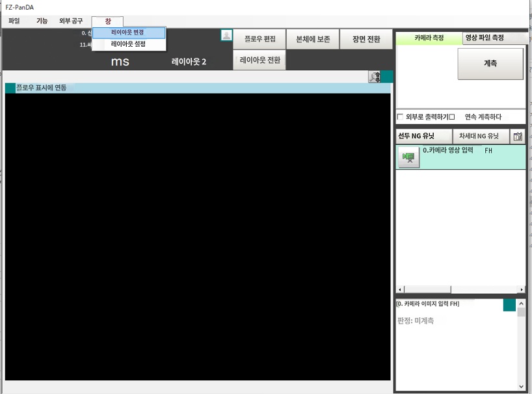The height and width of the screenshot is (394, 532).
Task: Click the 판정: 미계측 result text
Action: tap(416, 321)
